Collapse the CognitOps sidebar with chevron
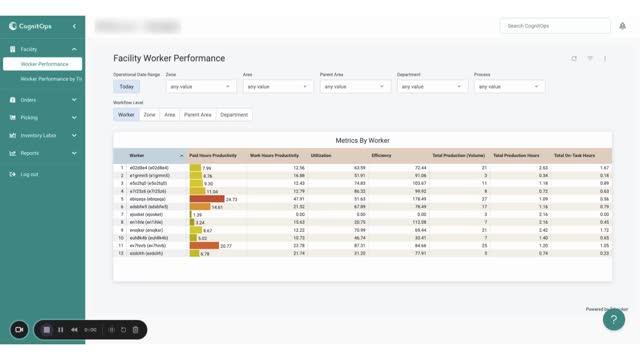 74,26
